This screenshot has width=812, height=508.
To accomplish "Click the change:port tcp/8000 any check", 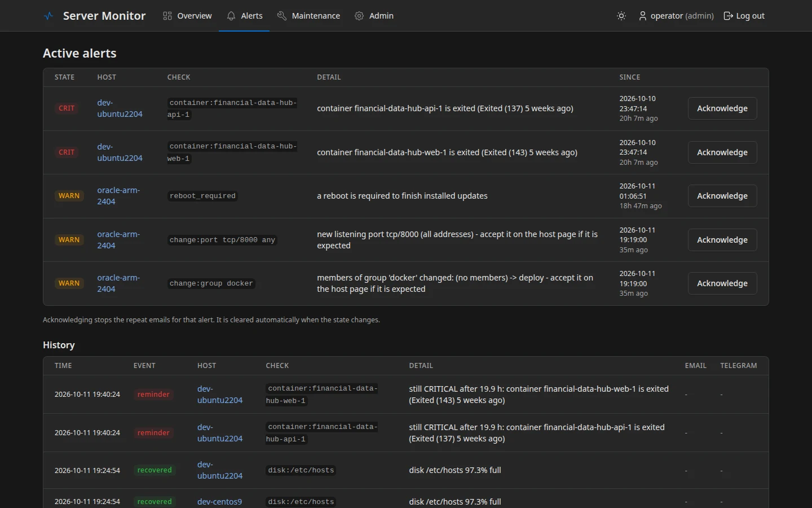I will [222, 240].
